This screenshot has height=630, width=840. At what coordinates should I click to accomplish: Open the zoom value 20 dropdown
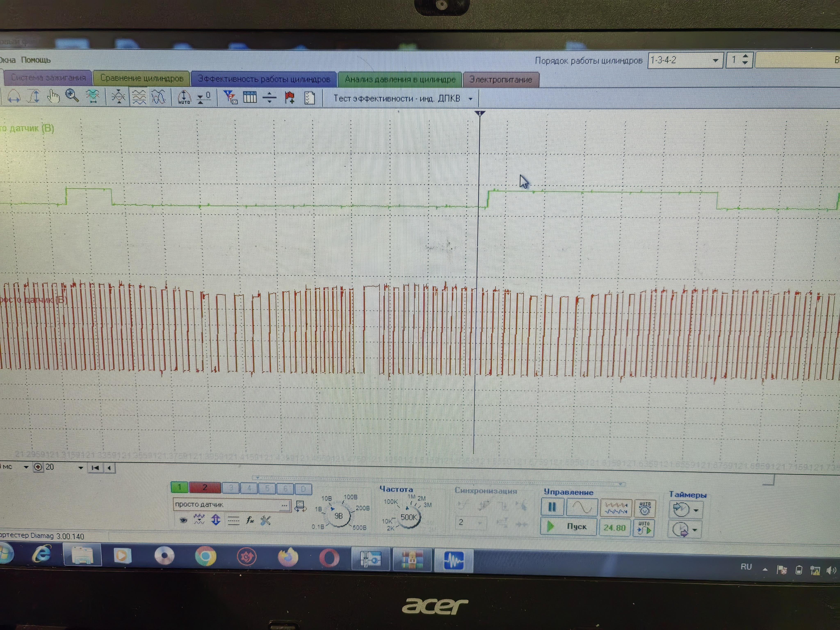(81, 468)
